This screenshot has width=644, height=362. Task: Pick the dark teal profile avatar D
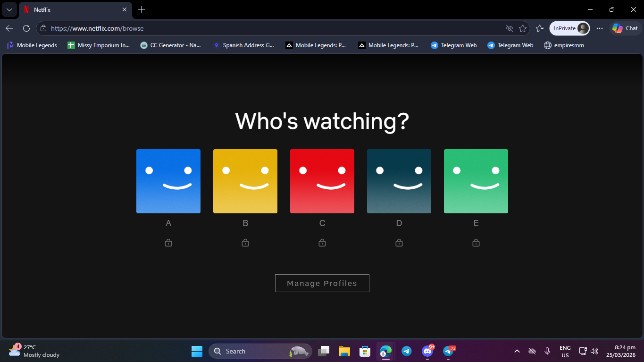(399, 181)
